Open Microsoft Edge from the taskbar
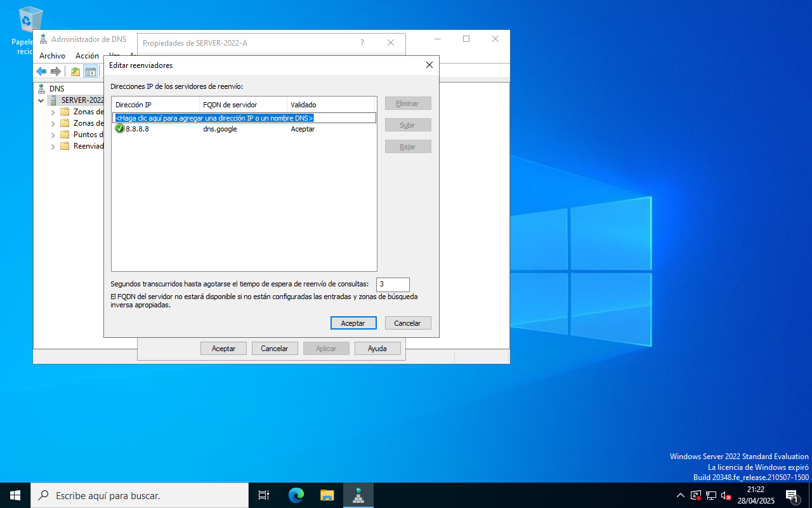 [x=296, y=495]
